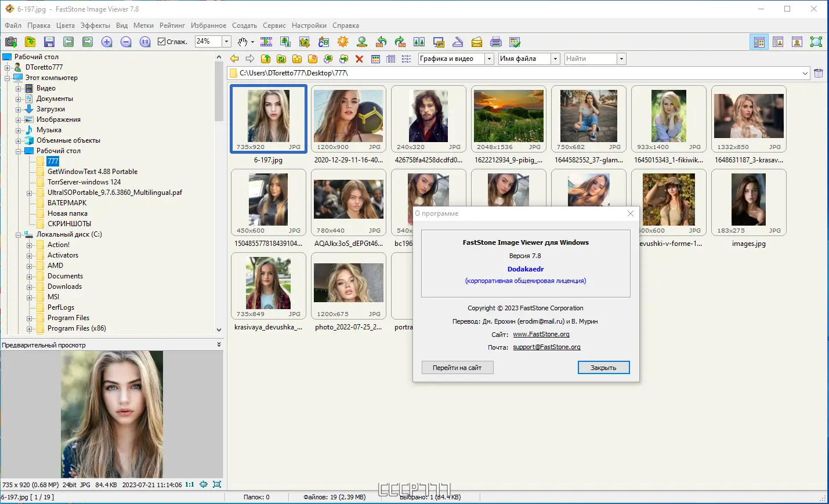This screenshot has width=829, height=504.
Task: Open the zoom percentage dropdown
Action: [x=227, y=41]
